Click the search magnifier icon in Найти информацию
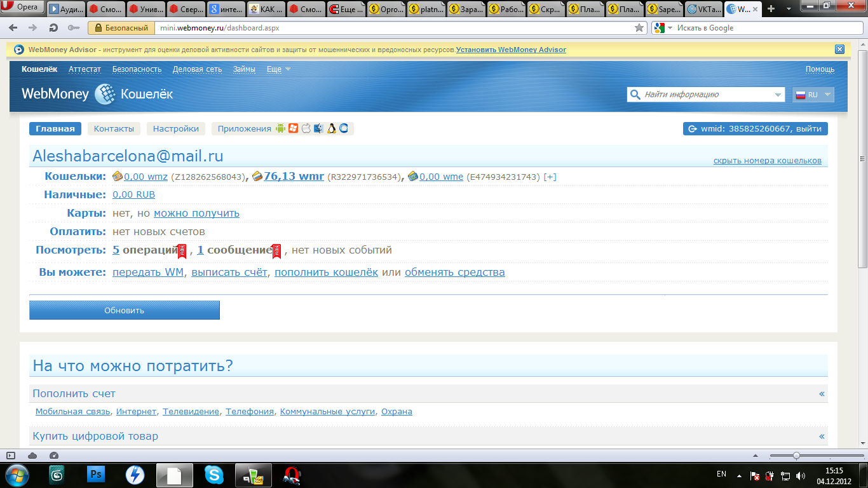This screenshot has height=488, width=868. click(635, 95)
